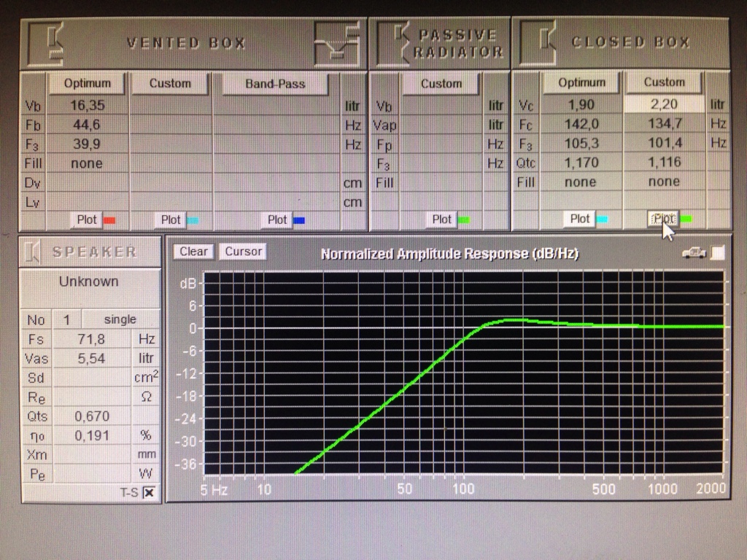
Task: Click the Band-Pass button
Action: tap(275, 84)
